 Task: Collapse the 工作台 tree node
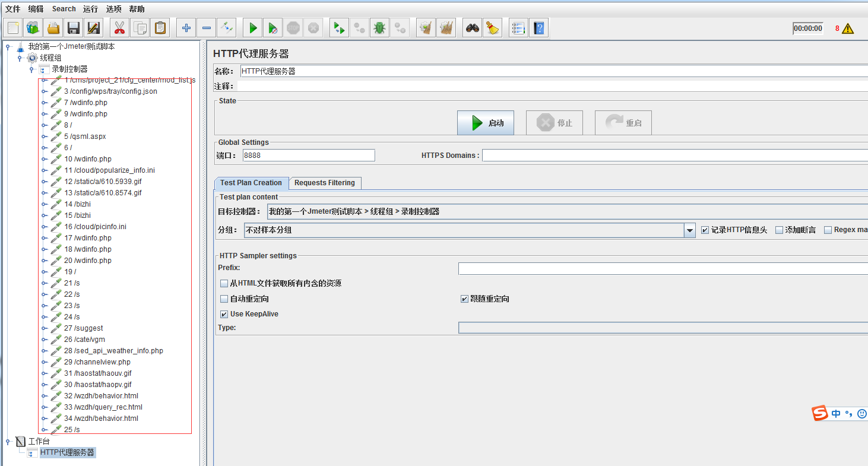pyautogui.click(x=8, y=441)
